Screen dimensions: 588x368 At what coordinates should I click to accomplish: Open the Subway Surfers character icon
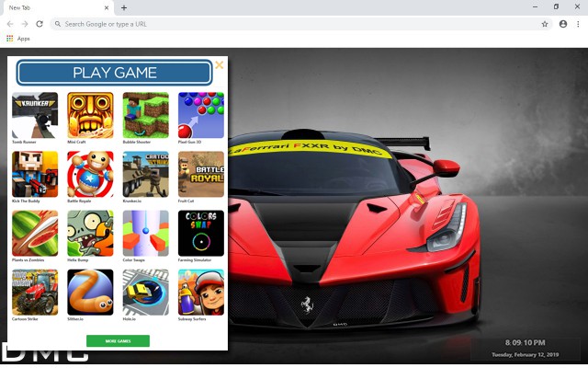[201, 293]
